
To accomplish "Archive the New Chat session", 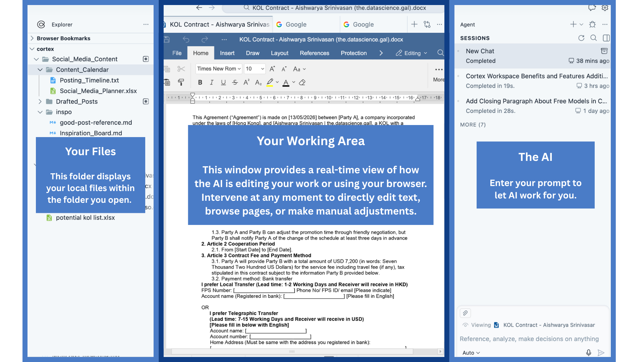I will [x=604, y=51].
